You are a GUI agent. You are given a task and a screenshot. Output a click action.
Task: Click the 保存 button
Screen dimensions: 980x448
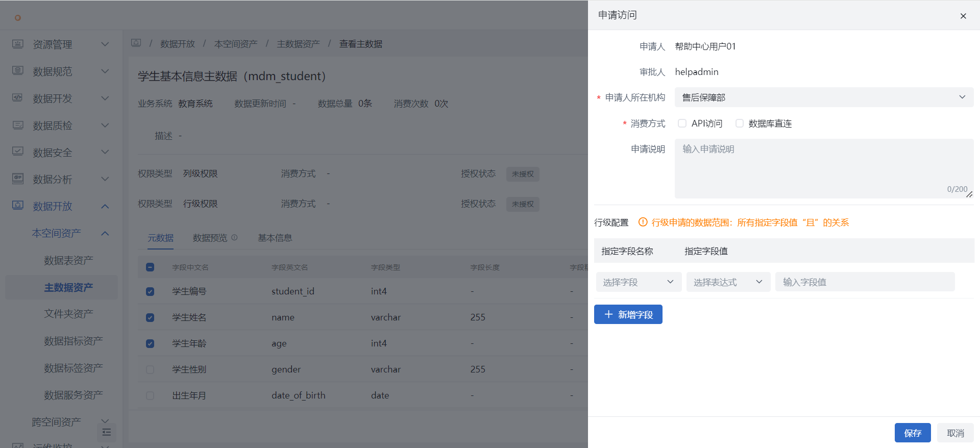[x=913, y=433]
